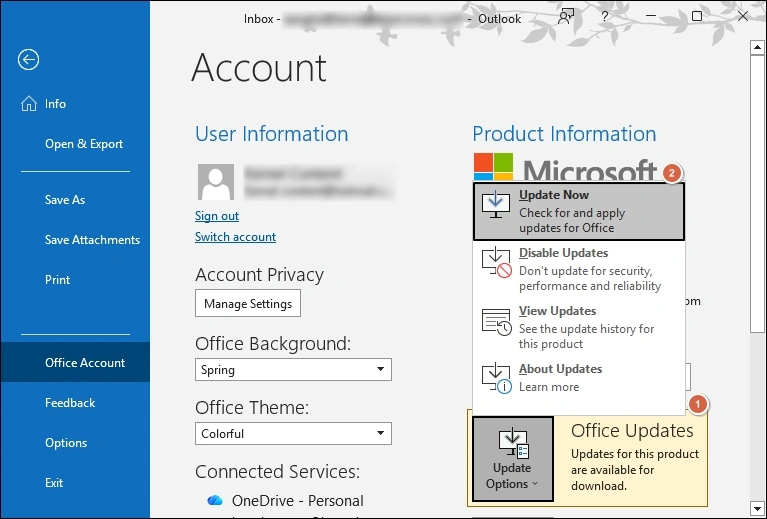Click the scrollbar up arrow
Image resolution: width=767 pixels, height=519 pixels.
point(757,47)
